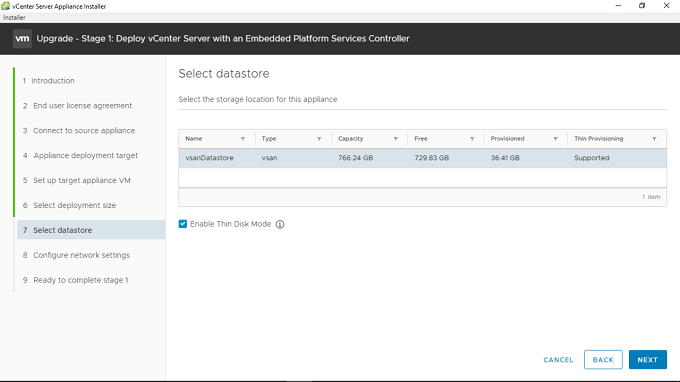Click the NEXT button

[x=647, y=359]
